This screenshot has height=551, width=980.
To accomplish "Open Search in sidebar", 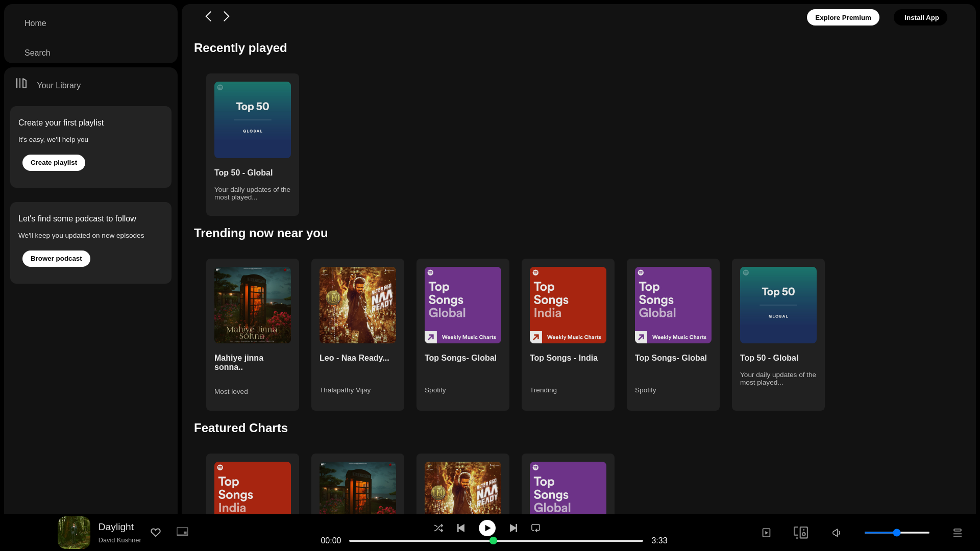I will tap(37, 53).
